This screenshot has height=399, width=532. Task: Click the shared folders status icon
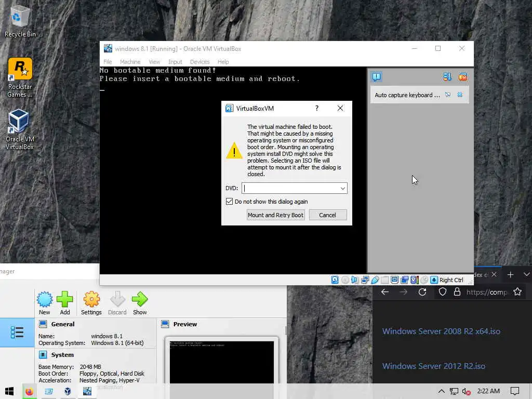pyautogui.click(x=385, y=280)
